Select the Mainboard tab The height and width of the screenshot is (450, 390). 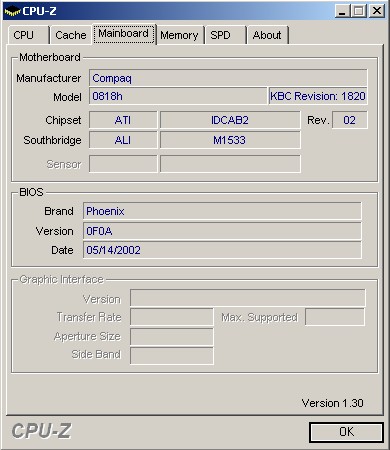124,34
